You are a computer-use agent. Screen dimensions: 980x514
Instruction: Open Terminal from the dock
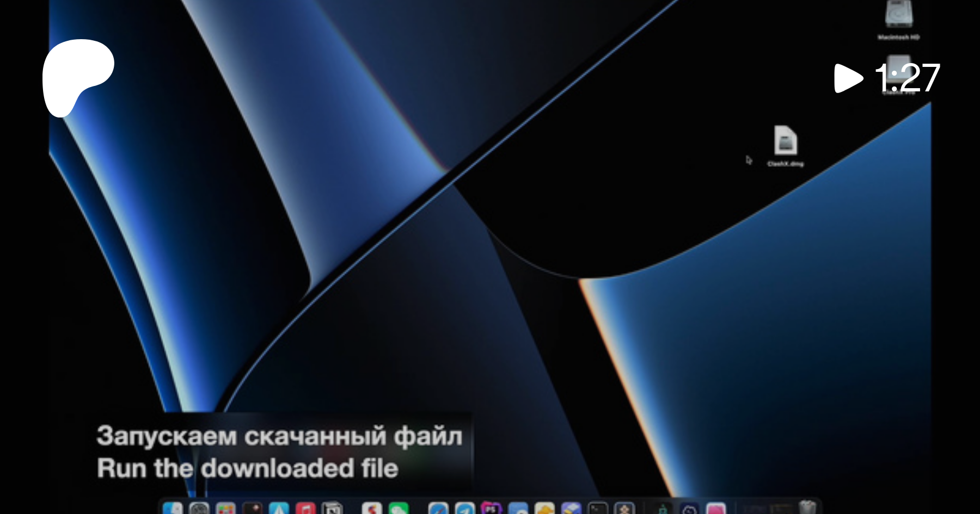point(598,509)
